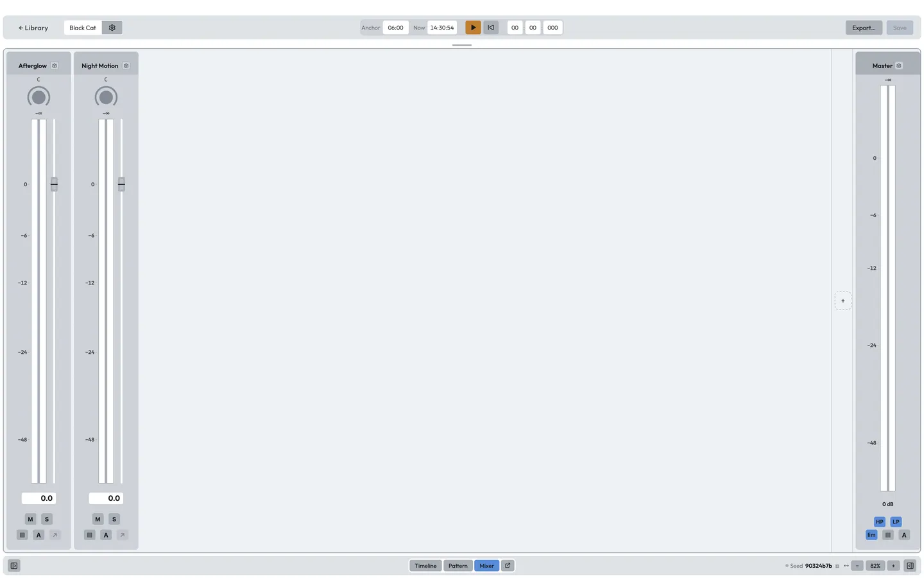Toggle left sidebar panel icon
The width and height of the screenshot is (924, 578).
click(x=14, y=566)
